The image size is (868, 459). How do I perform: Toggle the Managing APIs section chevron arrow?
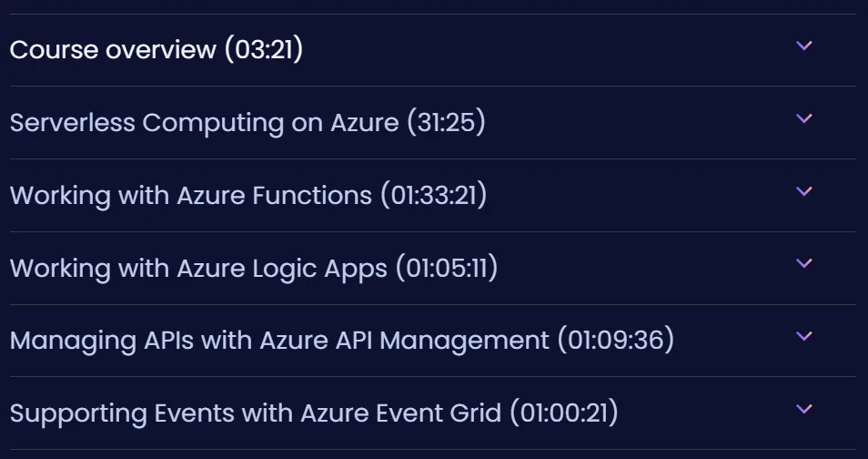[x=803, y=336]
